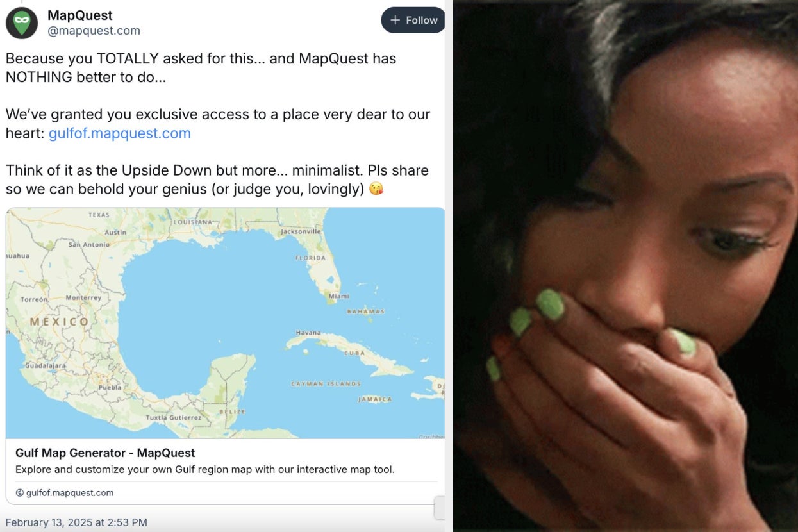This screenshot has width=798, height=532.
Task: Open the MapQuest display name
Action: (x=80, y=15)
